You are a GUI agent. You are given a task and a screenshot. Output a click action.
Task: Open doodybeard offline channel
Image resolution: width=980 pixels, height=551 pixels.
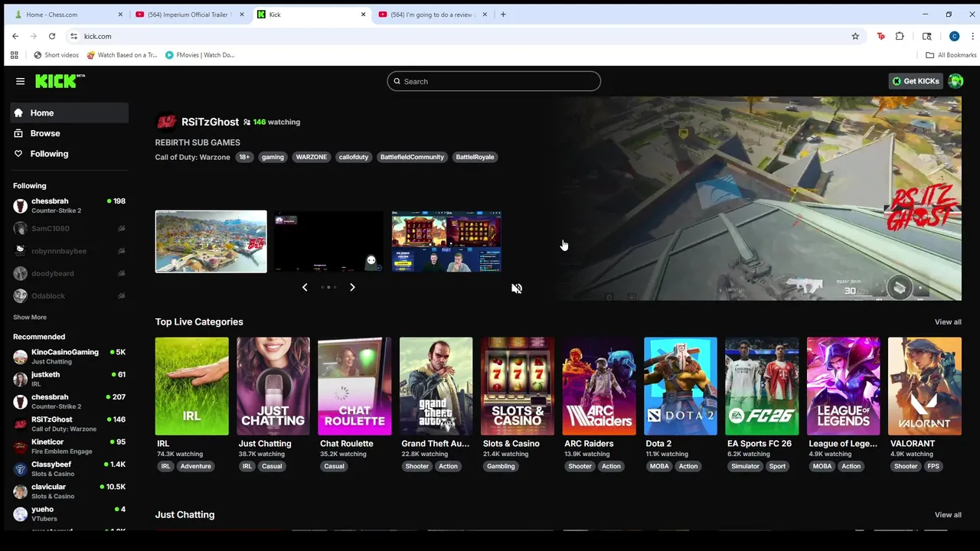pyautogui.click(x=70, y=273)
